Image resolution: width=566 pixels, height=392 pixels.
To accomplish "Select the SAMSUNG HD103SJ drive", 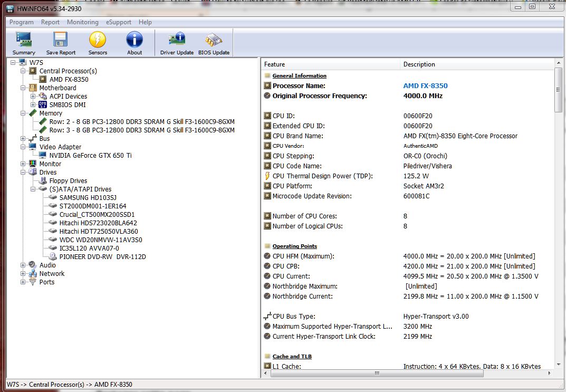I will coord(88,197).
